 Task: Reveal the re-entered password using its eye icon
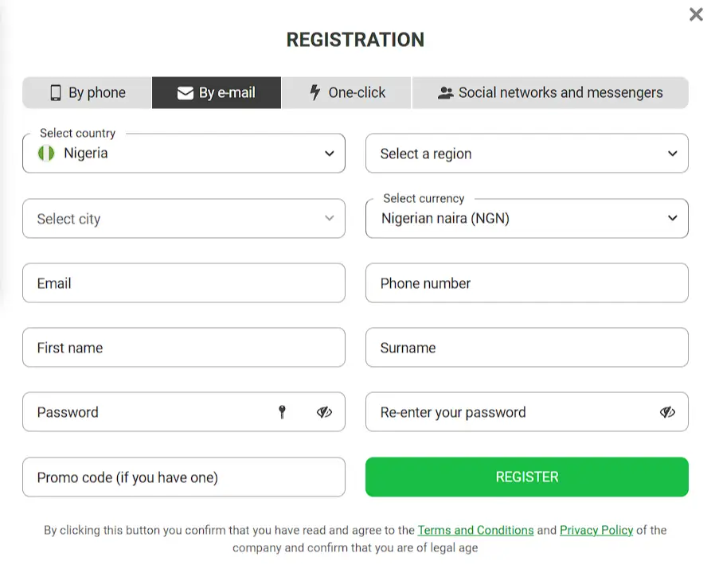coord(666,411)
